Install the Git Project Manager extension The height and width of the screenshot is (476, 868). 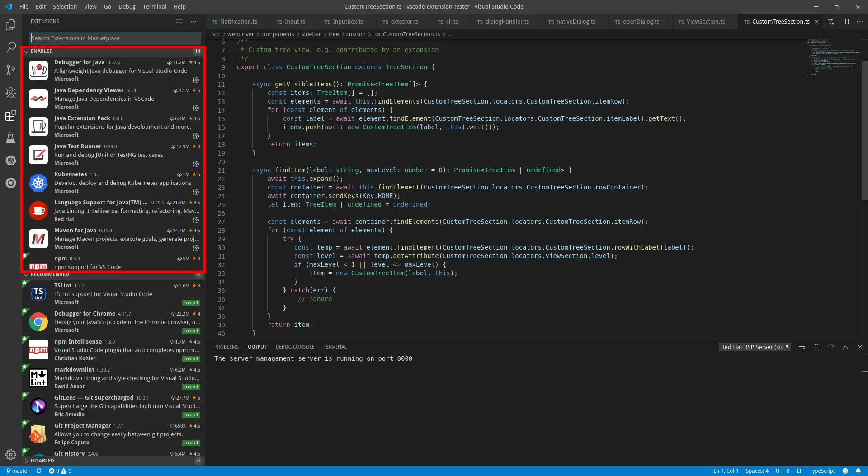pos(191,443)
